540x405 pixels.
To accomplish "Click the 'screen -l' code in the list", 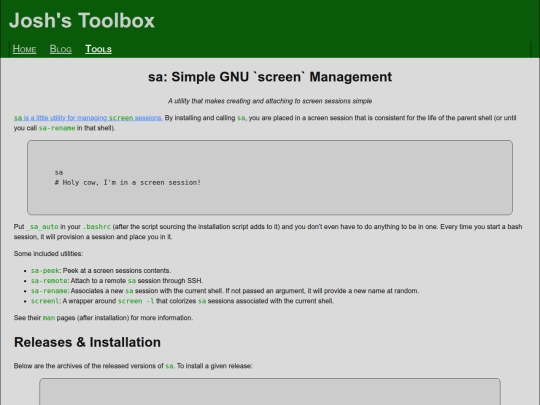I will (136, 301).
